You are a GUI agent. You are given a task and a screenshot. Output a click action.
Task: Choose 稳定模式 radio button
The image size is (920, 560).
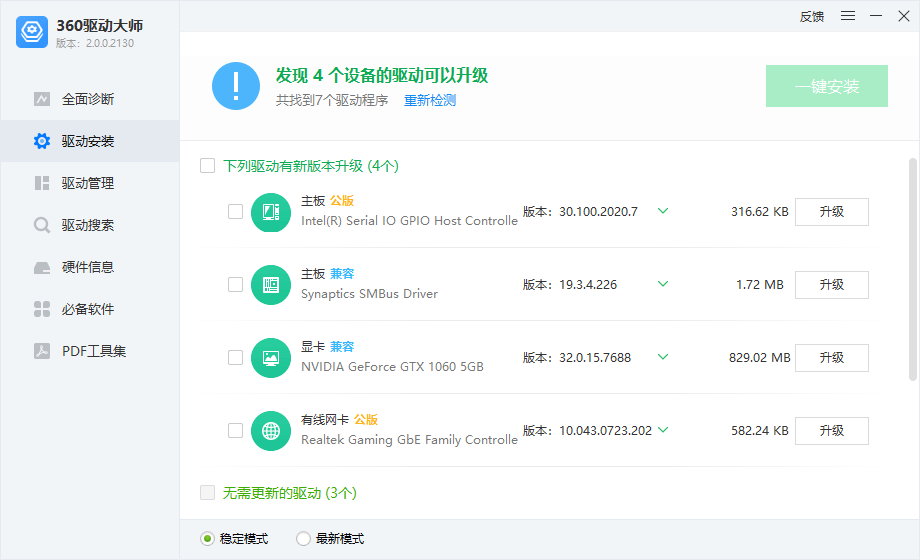coord(207,539)
